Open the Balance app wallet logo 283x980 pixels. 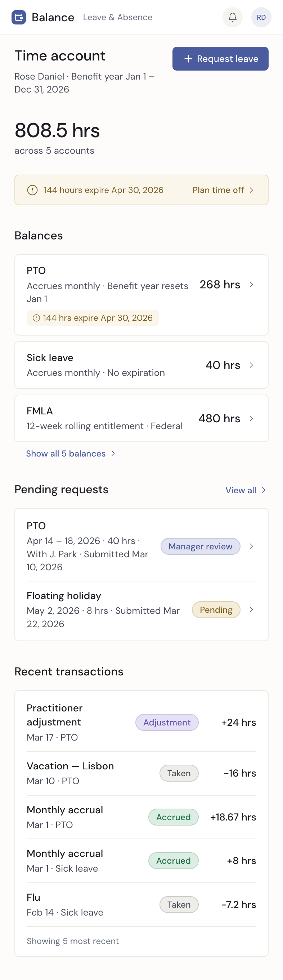(18, 18)
